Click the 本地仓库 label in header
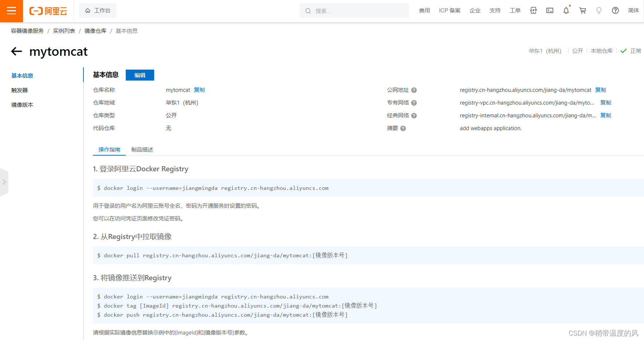The image size is (644, 340). [x=602, y=51]
